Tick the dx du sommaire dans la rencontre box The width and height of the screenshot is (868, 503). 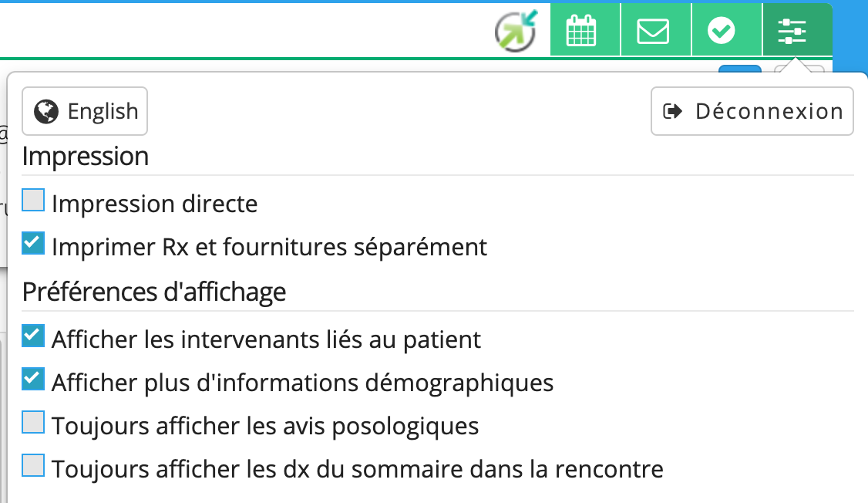coord(33,466)
